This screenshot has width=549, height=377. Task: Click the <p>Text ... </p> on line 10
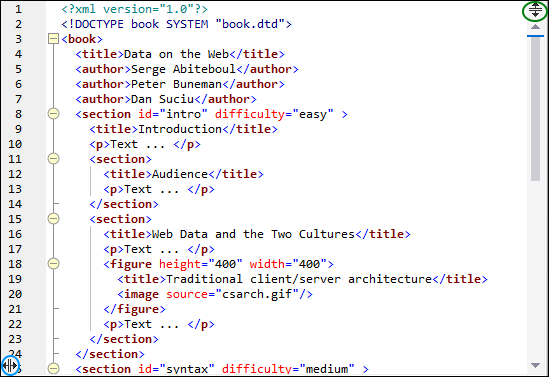[145, 145]
